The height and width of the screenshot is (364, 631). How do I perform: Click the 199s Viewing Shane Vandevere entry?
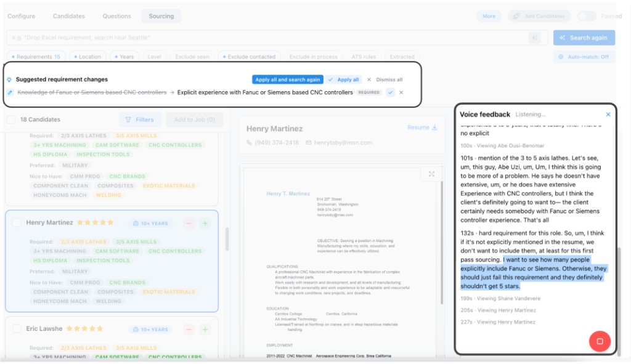tap(500, 299)
